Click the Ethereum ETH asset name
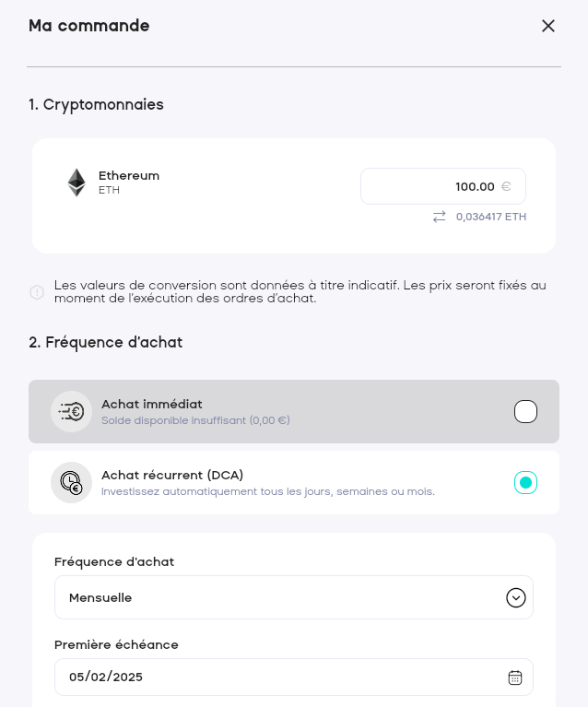Screen dimensions: 588x707 (129, 182)
